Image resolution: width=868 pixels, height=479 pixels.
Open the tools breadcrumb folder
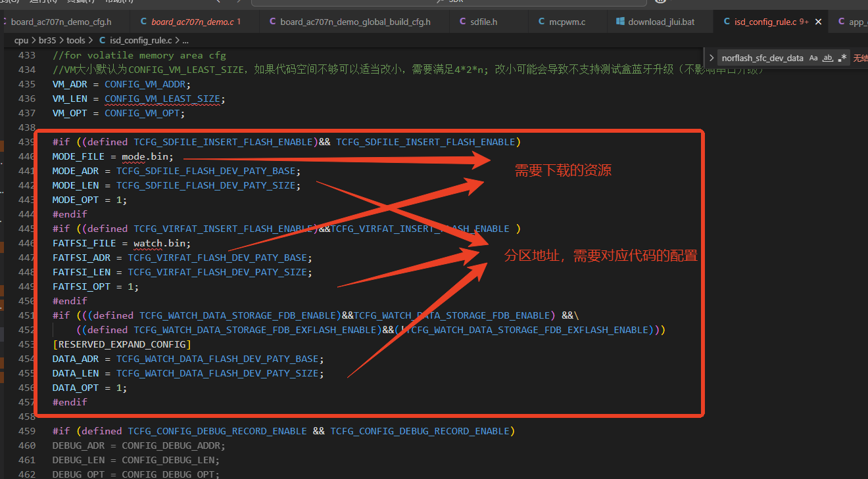[x=76, y=41]
